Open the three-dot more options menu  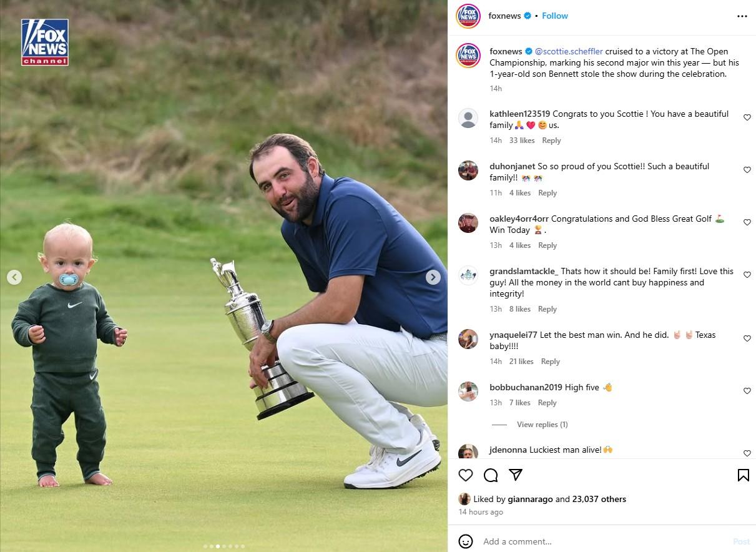(x=742, y=16)
